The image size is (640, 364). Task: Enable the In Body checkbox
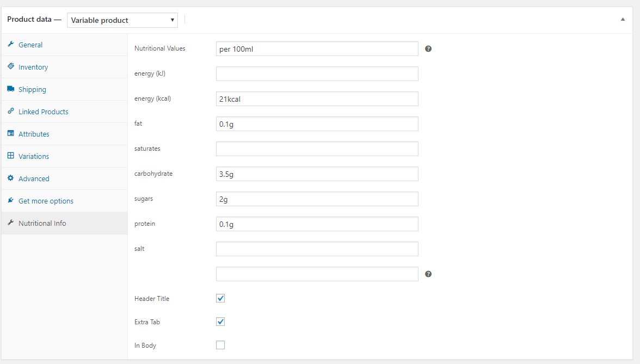[220, 345]
